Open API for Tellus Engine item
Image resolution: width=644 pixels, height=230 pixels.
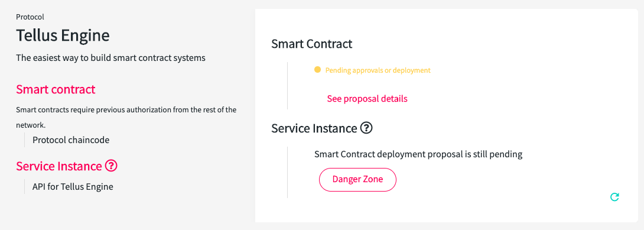click(x=73, y=186)
